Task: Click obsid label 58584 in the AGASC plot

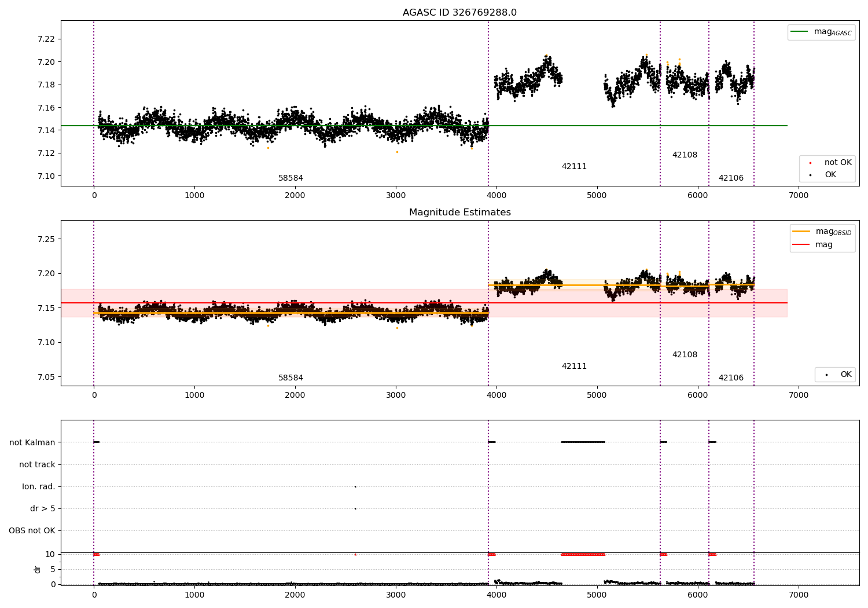Action: coord(290,178)
